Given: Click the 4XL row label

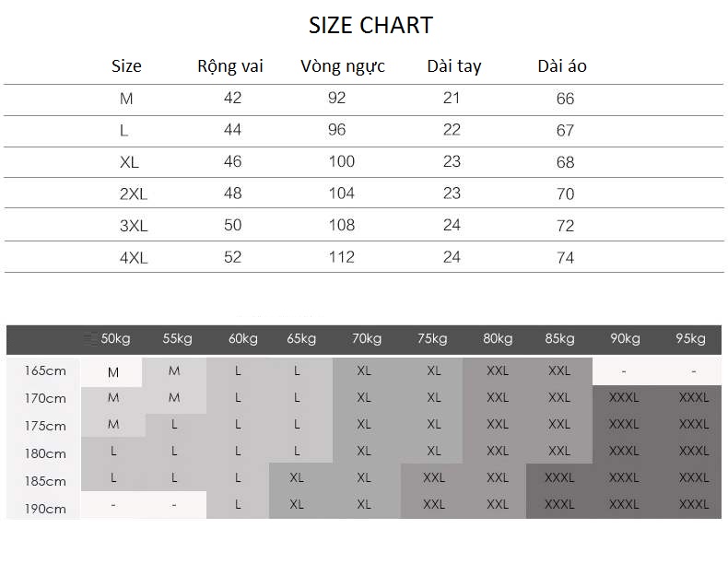Looking at the screenshot, I should (x=134, y=258).
